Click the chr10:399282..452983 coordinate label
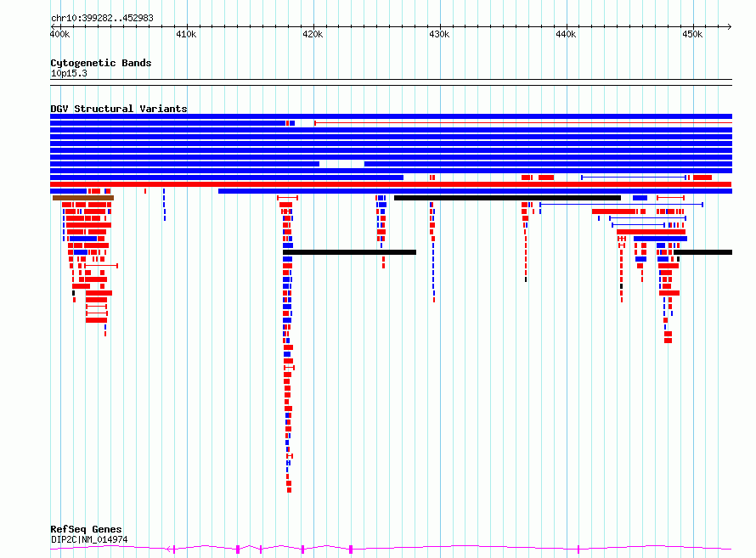The width and height of the screenshot is (756, 558). coord(102,19)
